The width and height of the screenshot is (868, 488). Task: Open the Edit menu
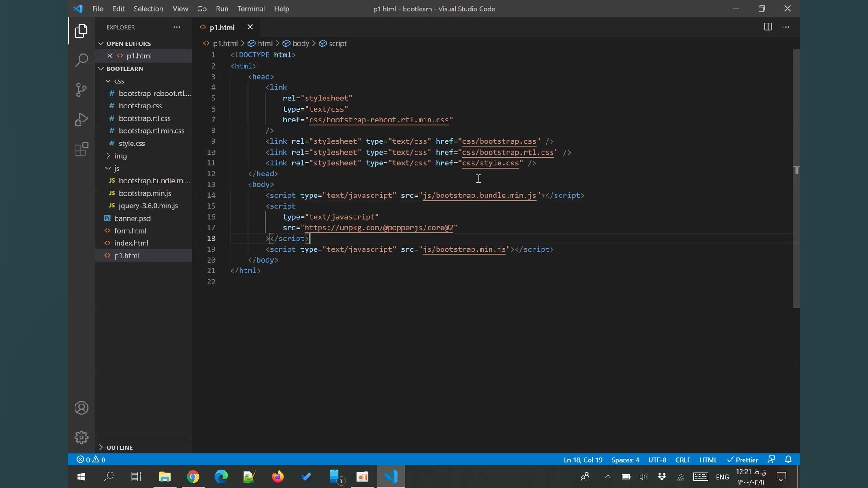tap(118, 9)
